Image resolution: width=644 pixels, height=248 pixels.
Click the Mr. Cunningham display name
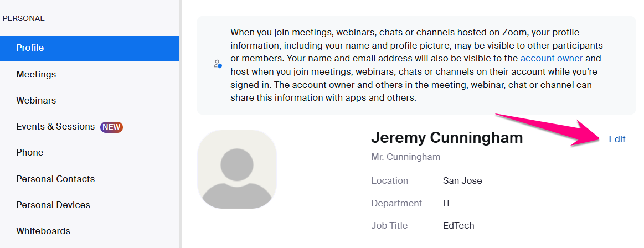406,157
